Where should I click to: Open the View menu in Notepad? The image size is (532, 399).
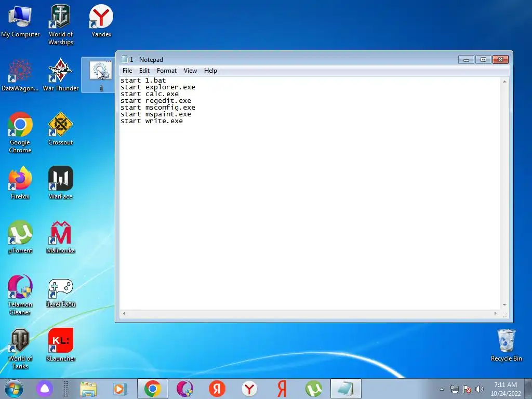pos(190,71)
